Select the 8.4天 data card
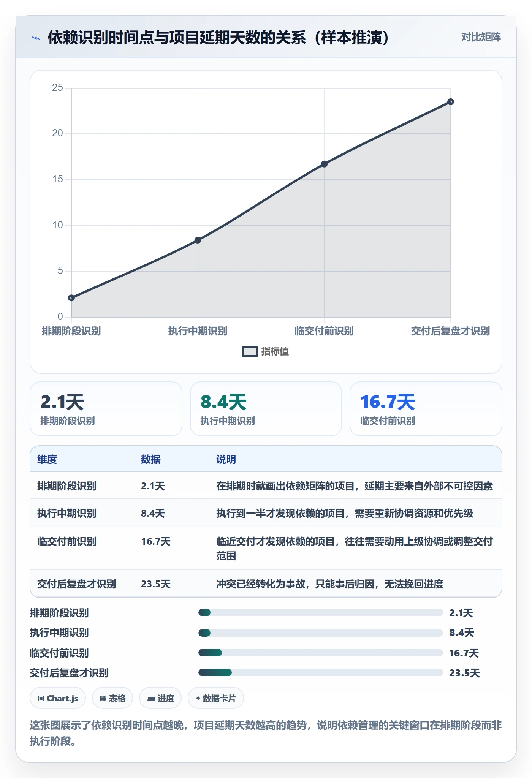The image size is (532, 778). tap(266, 409)
